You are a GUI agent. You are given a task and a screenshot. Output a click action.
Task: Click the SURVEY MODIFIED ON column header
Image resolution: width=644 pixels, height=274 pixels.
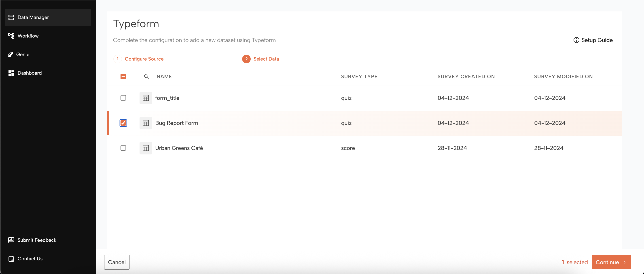[x=563, y=76]
